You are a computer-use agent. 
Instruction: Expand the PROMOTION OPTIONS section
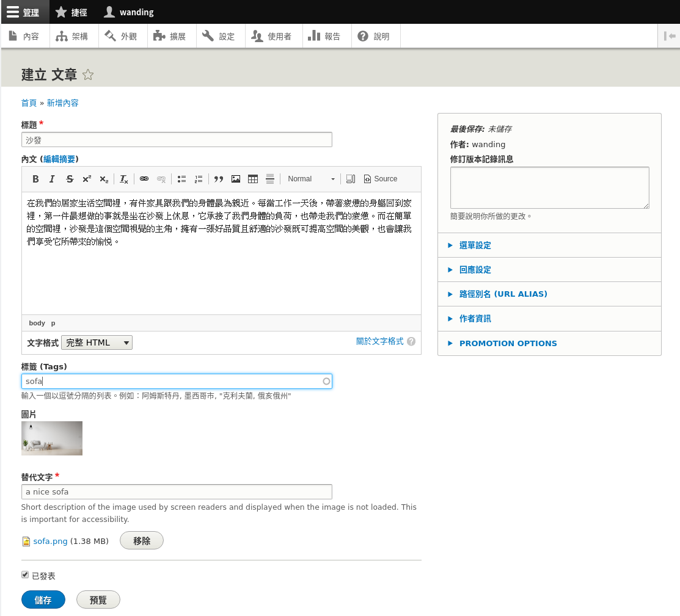click(x=508, y=343)
